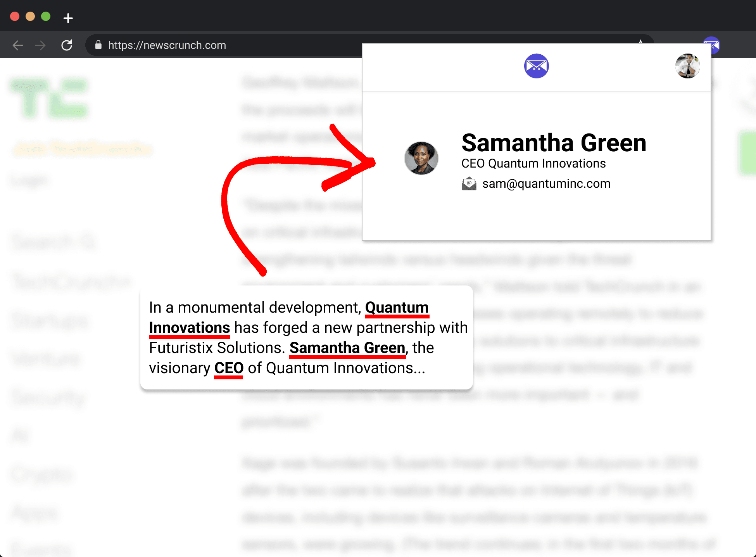Click the underlined CEO link
Image resolution: width=756 pixels, height=557 pixels.
(x=228, y=368)
